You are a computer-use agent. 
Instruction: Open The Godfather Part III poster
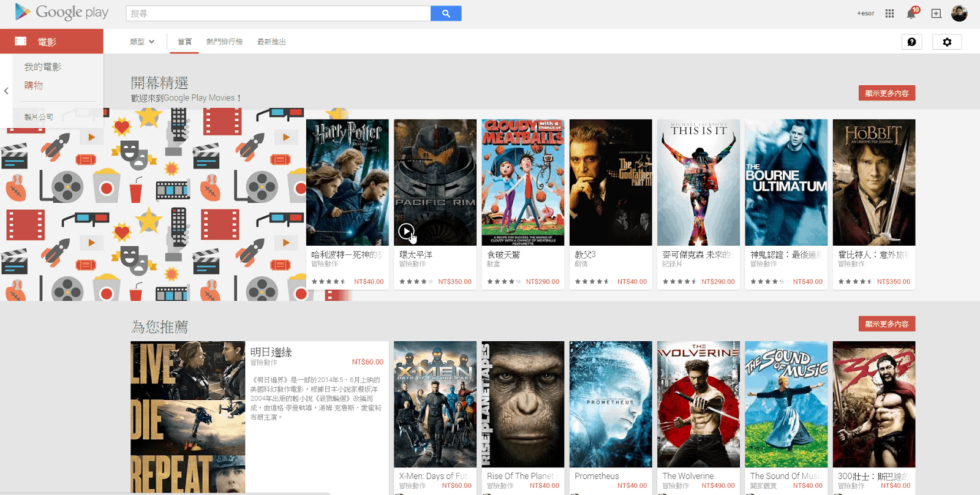611,183
